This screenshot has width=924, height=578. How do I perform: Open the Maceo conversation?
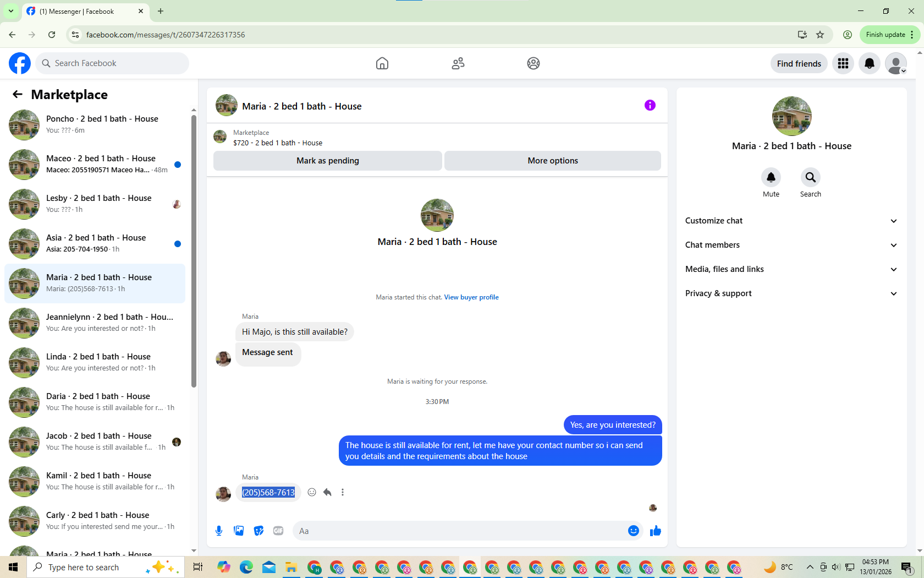click(95, 165)
